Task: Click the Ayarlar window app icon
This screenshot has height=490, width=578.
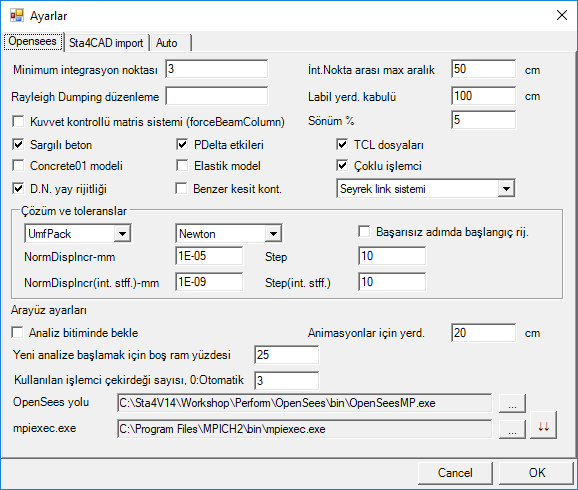Action: (x=17, y=15)
